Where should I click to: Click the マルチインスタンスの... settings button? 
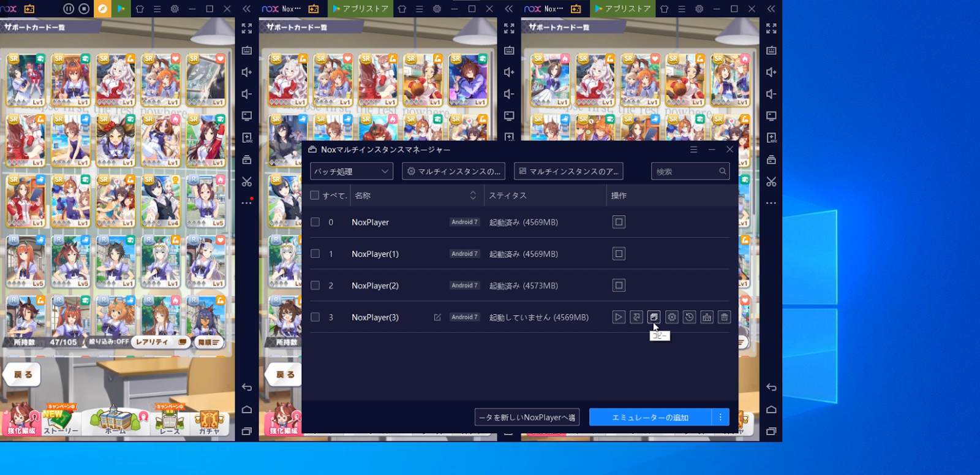[454, 172]
